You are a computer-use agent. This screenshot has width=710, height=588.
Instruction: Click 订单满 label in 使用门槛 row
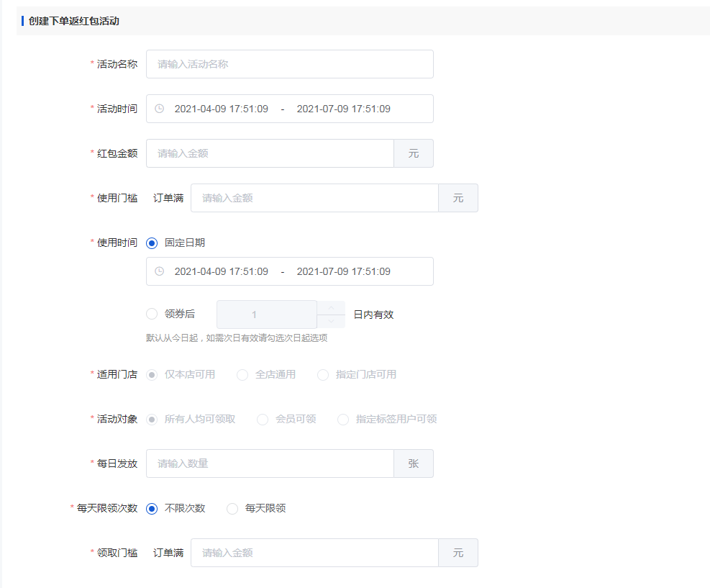tap(168, 198)
